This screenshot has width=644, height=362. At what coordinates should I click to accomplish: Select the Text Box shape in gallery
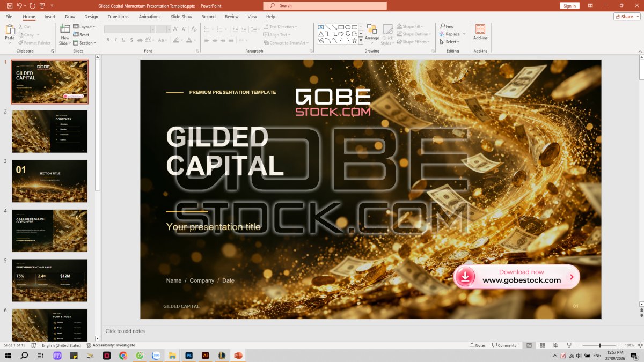321,27
